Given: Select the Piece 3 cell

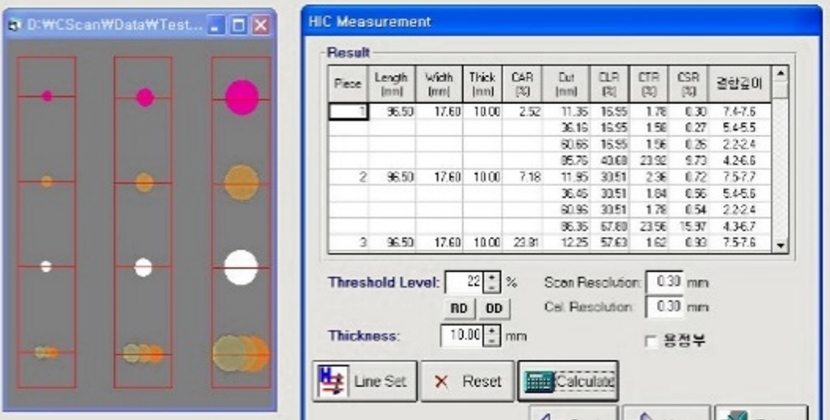Looking at the screenshot, I should coord(348,243).
